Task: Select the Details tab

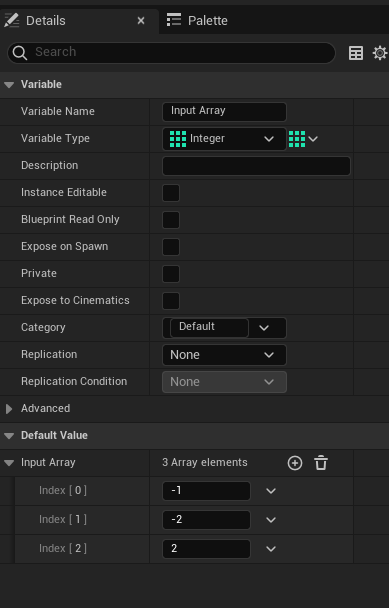Action: tap(46, 21)
